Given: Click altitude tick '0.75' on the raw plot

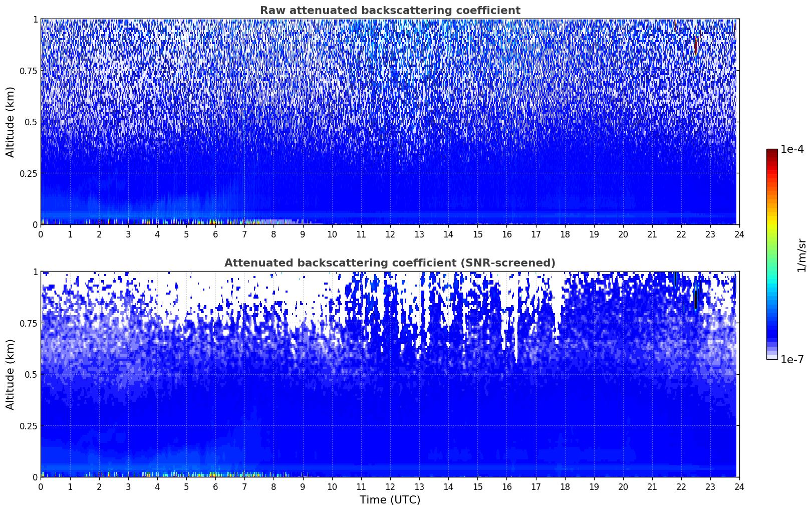Looking at the screenshot, I should click(x=29, y=71).
